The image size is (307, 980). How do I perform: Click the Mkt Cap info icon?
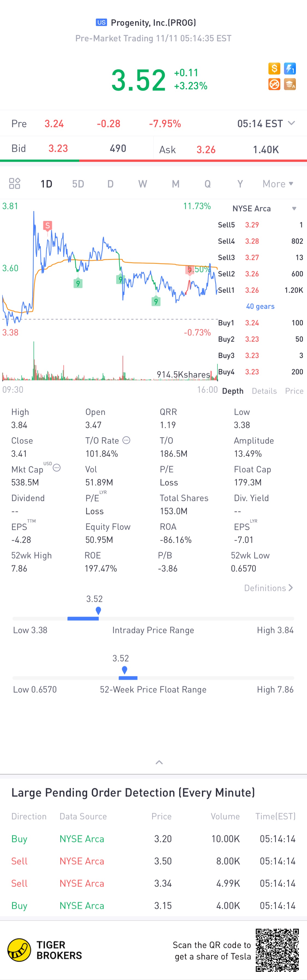click(x=56, y=468)
